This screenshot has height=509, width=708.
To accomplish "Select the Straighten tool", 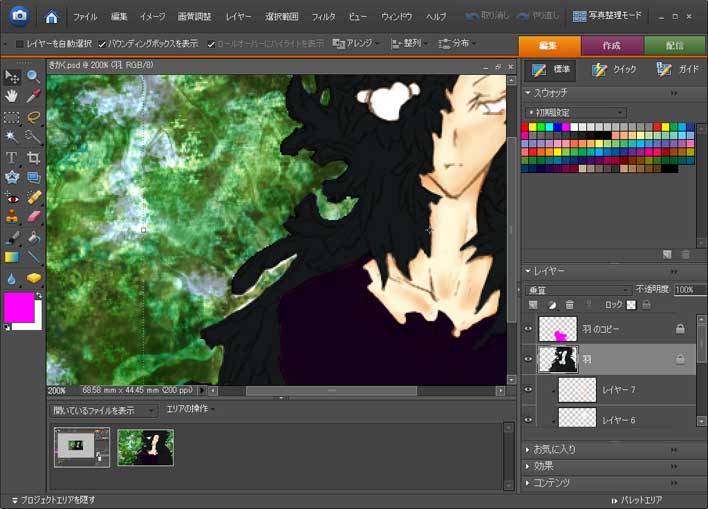I will click(x=33, y=177).
